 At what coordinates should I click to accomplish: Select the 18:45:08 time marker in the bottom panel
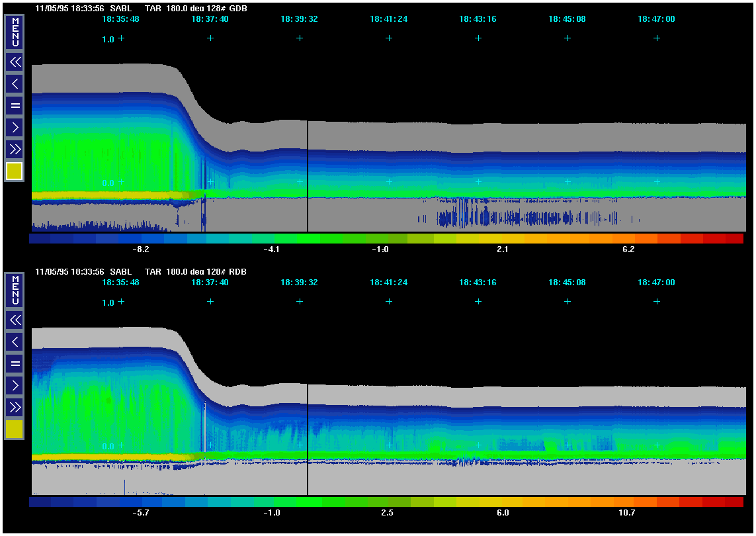click(567, 283)
